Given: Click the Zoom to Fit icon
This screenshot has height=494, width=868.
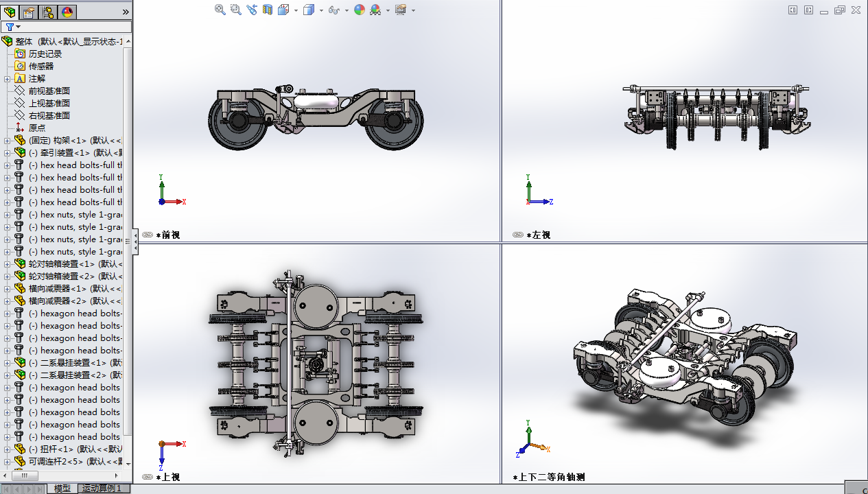Looking at the screenshot, I should [220, 10].
